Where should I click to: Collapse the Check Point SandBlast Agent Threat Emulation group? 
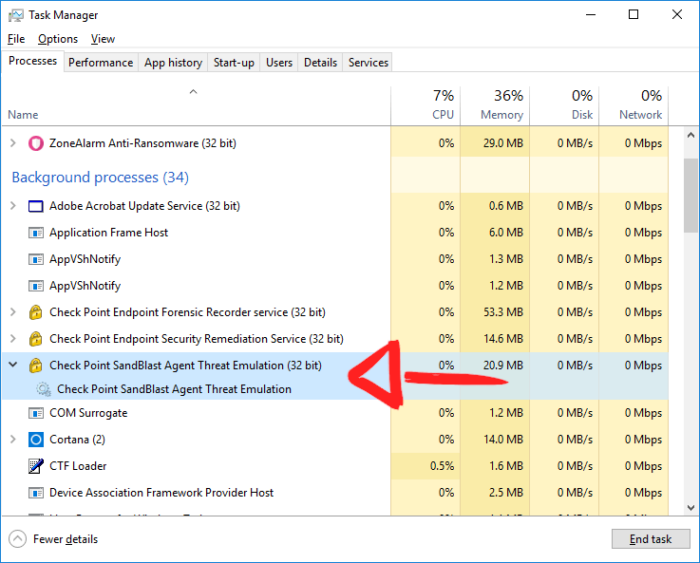click(13, 365)
